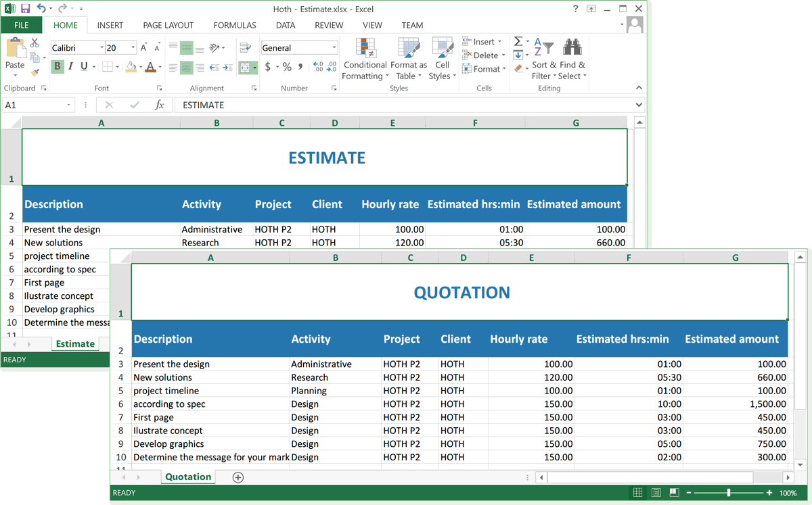Decrease font size with smaller A icon

157,48
